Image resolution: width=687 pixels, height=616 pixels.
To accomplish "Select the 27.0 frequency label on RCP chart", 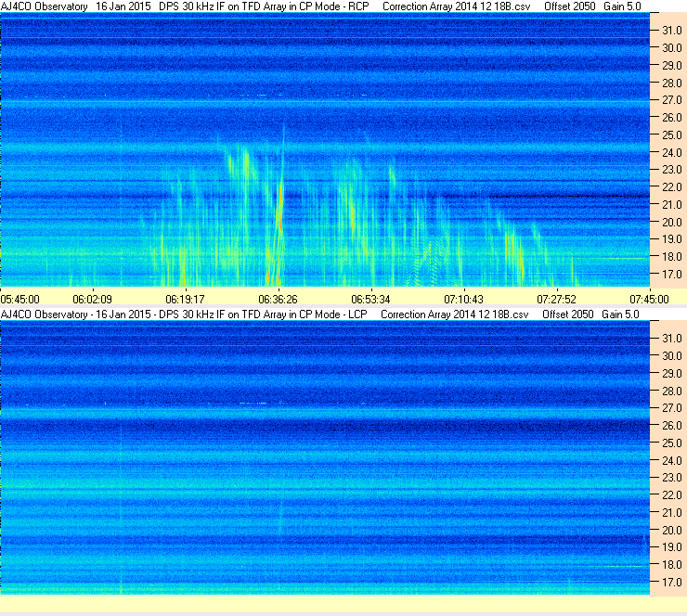I will point(672,100).
